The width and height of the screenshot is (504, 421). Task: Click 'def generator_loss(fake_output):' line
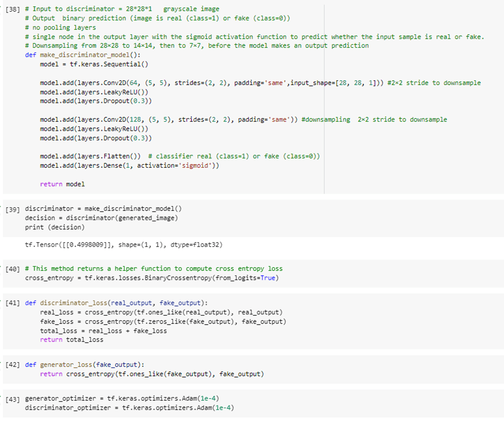pyautogui.click(x=85, y=365)
